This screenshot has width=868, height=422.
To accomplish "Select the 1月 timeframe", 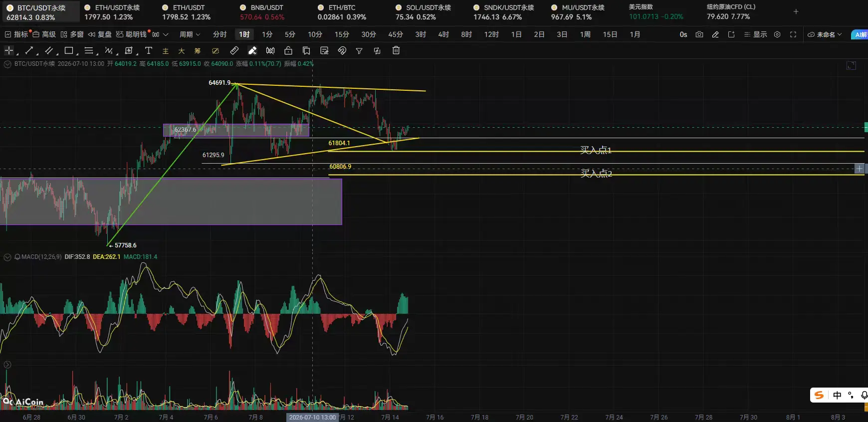I will [x=635, y=34].
